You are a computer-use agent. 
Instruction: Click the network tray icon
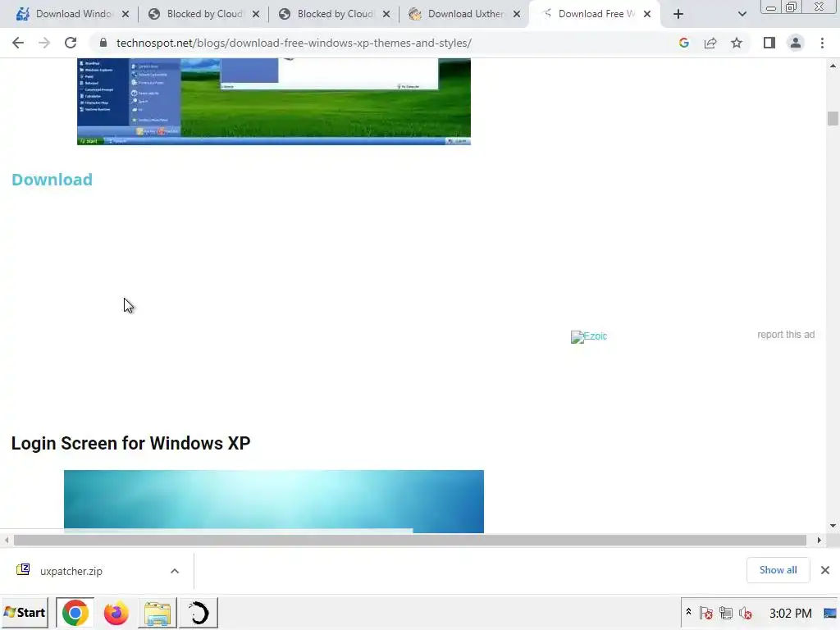point(726,613)
